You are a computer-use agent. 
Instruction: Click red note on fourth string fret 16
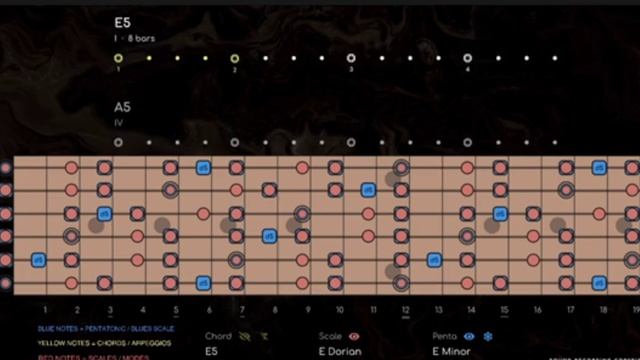533,236
